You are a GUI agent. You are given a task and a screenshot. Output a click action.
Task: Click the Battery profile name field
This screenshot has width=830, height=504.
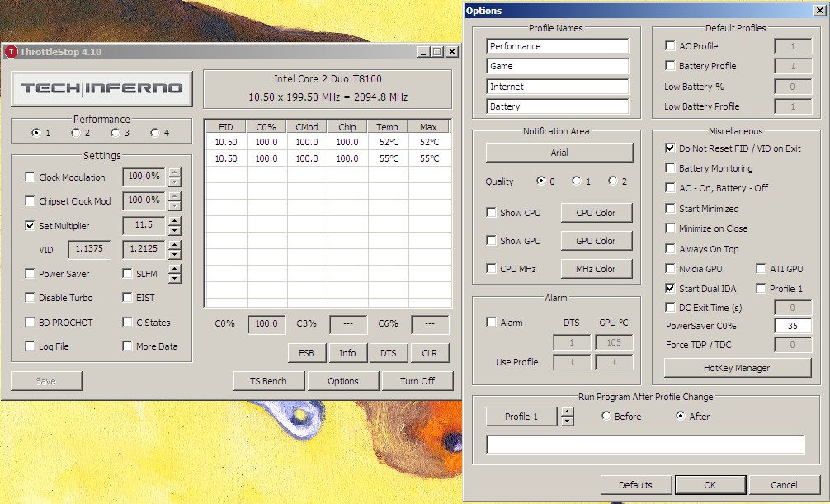(x=558, y=106)
